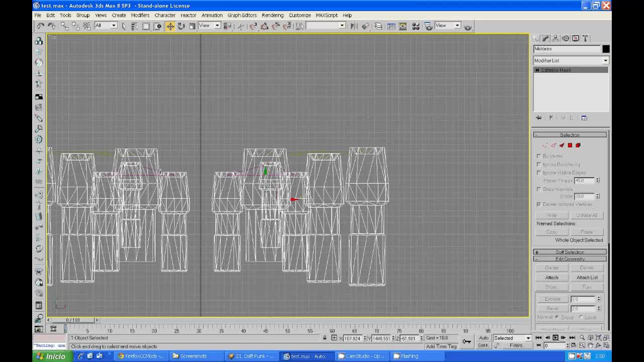
Task: Open the Hierarchy command panel
Action: click(x=556, y=38)
